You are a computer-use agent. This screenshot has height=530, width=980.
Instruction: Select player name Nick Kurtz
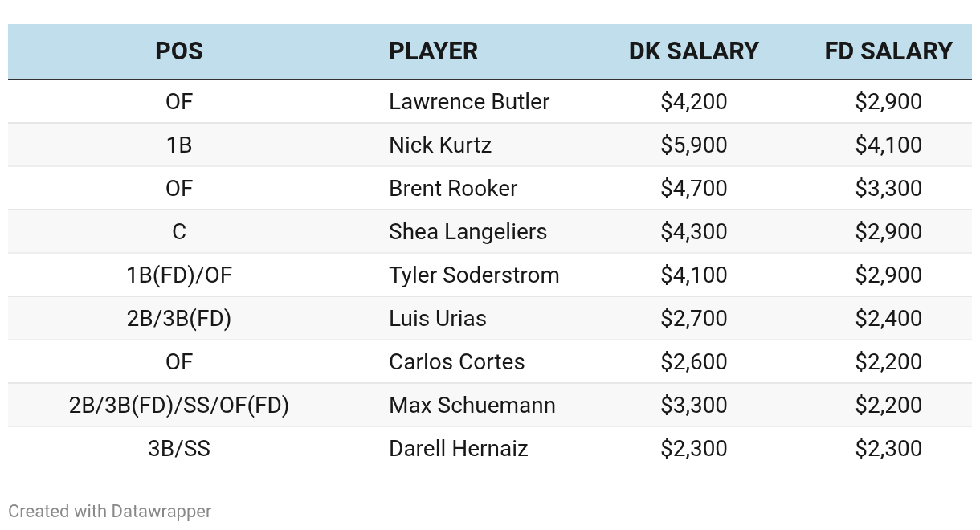440,145
